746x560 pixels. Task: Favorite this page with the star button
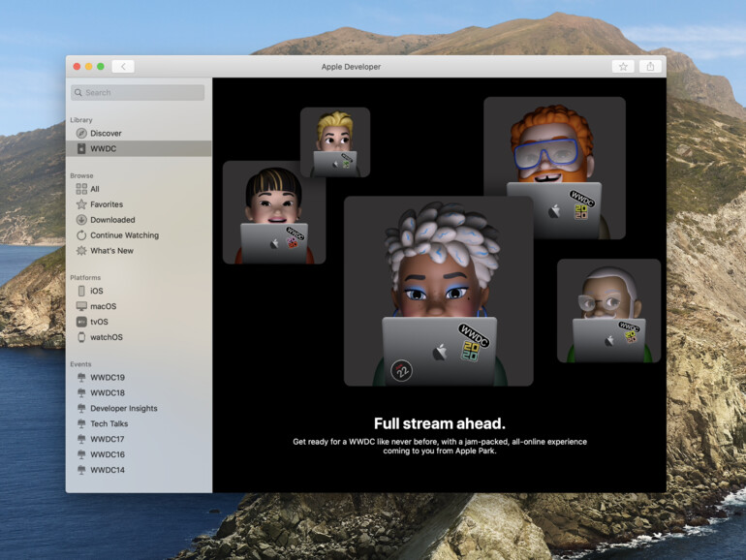(623, 67)
